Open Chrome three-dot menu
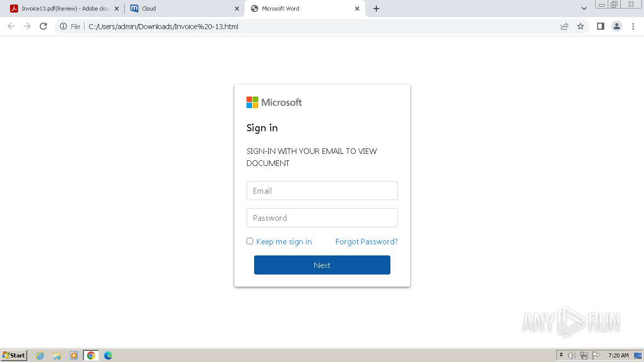Image resolution: width=644 pixels, height=362 pixels. click(x=633, y=26)
